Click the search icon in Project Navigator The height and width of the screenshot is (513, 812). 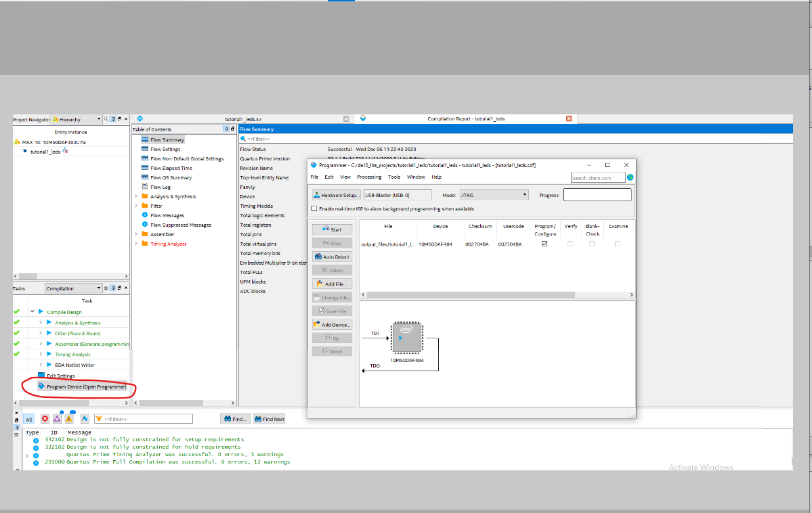(106, 119)
